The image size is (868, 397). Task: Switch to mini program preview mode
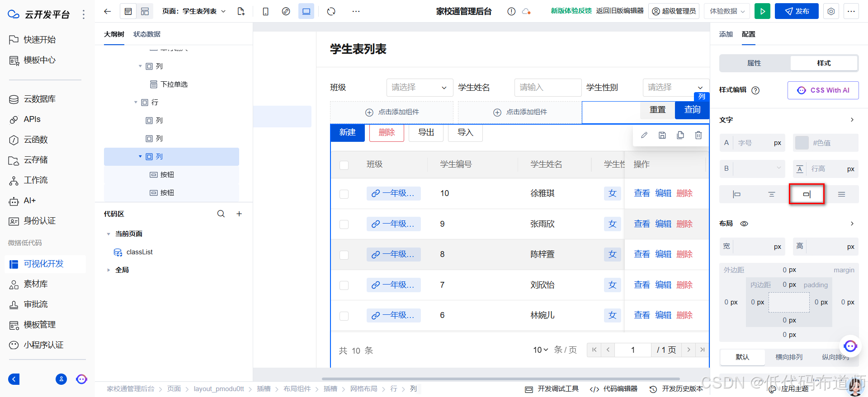[x=286, y=11]
